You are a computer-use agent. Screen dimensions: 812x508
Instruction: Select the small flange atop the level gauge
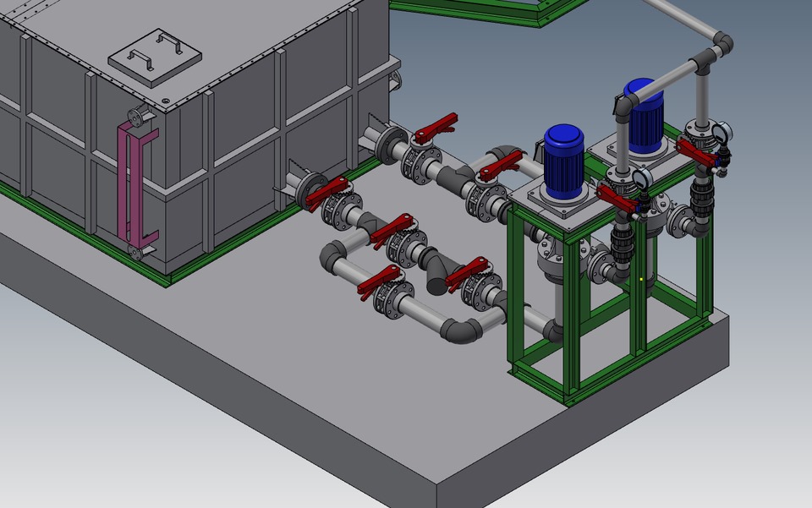click(137, 116)
